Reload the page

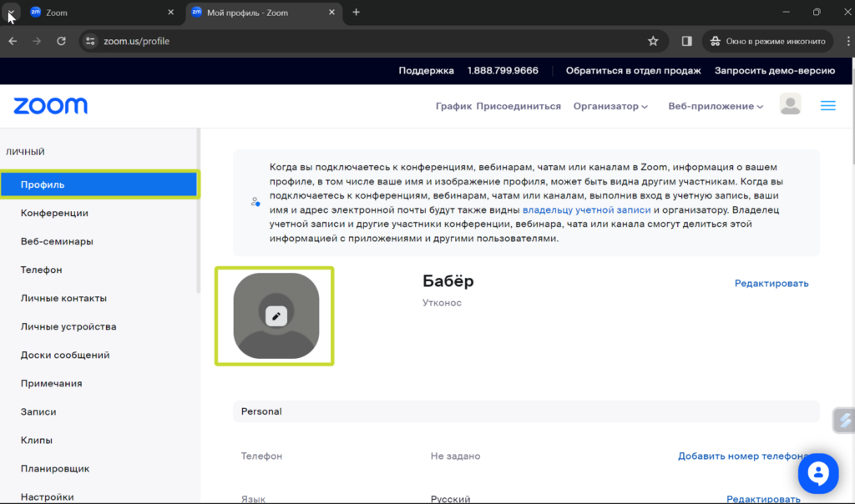click(61, 41)
